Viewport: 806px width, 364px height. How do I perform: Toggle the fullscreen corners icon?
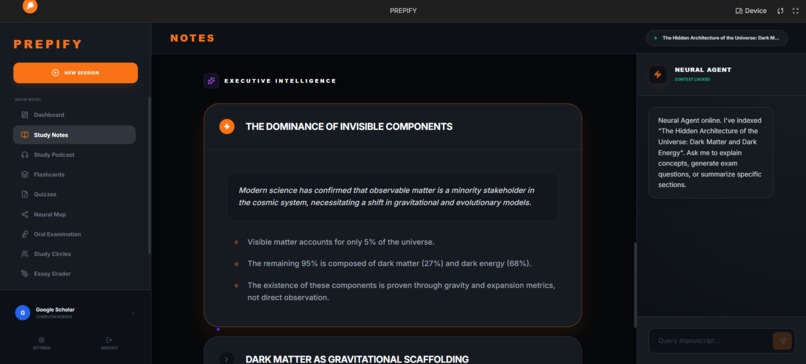pyautogui.click(x=795, y=11)
